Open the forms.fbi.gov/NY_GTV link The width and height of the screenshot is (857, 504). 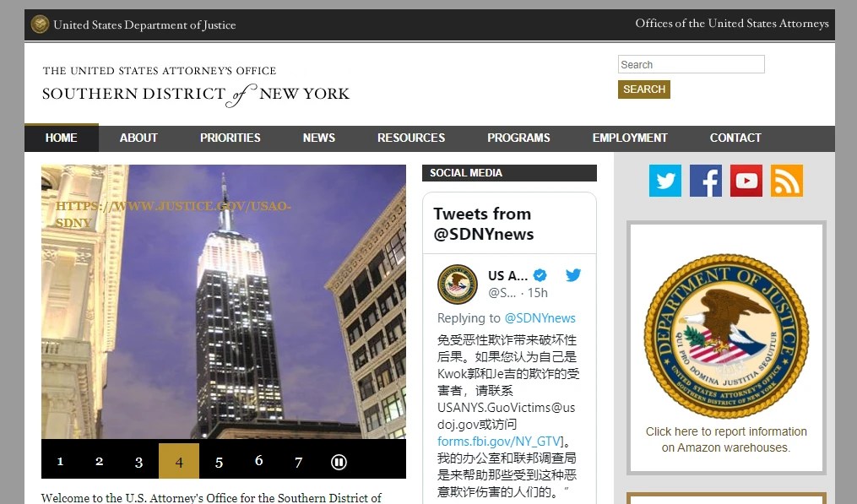click(499, 442)
